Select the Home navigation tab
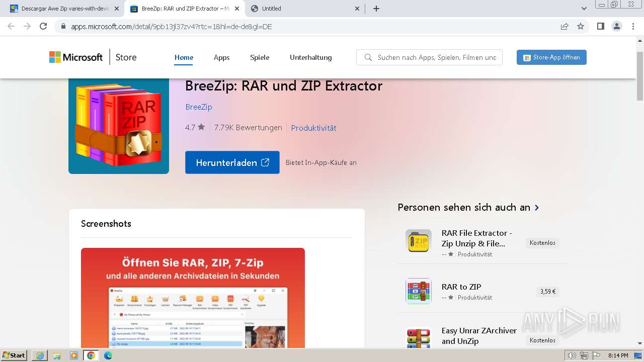The height and width of the screenshot is (362, 644). pyautogui.click(x=184, y=57)
